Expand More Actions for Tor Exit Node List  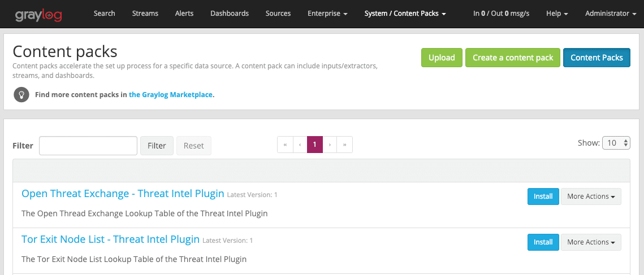click(591, 242)
